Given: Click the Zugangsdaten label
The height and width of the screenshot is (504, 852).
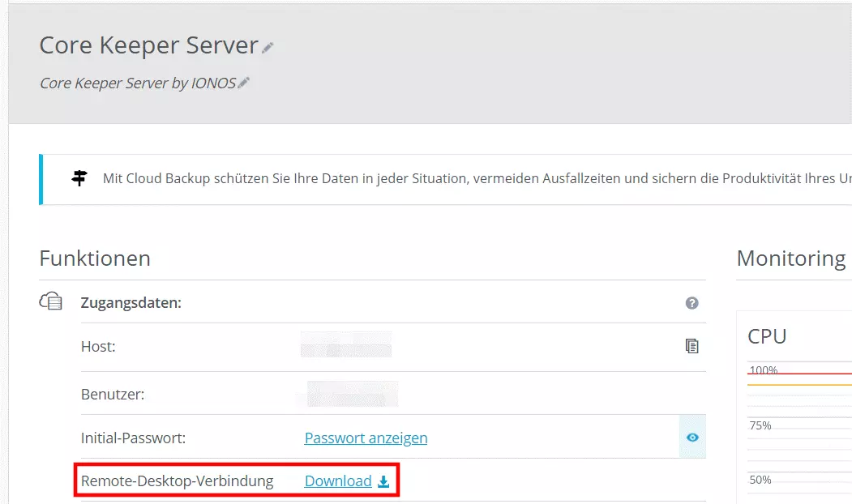Looking at the screenshot, I should [131, 303].
